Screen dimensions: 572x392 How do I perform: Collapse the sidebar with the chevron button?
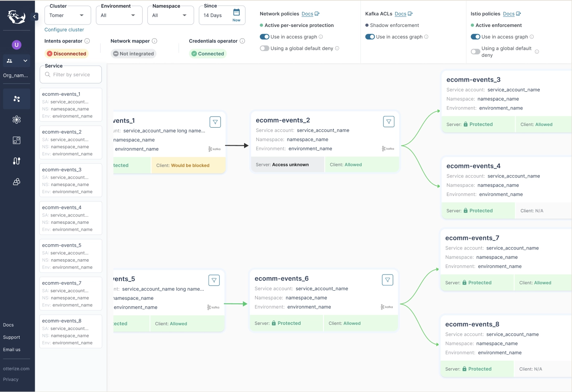click(35, 17)
